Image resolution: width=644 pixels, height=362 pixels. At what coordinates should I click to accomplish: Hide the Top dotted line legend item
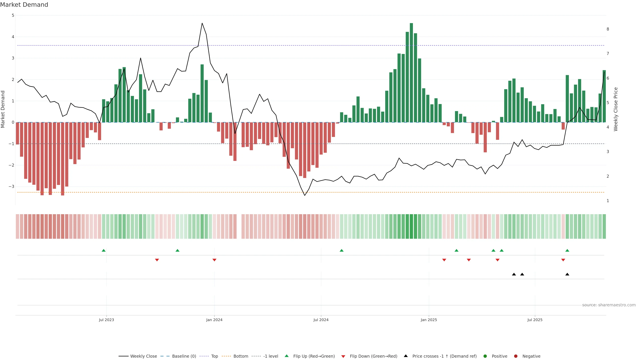coord(214,356)
